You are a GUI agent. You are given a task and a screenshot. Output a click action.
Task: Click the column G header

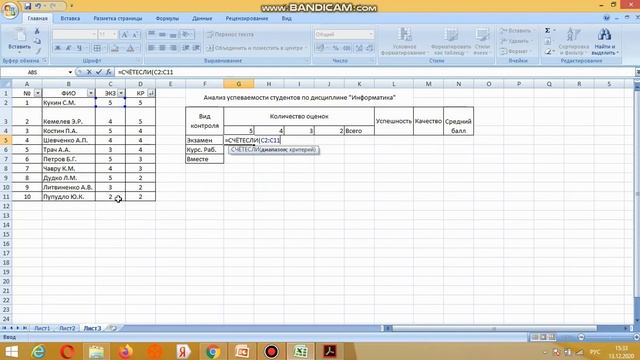239,84
